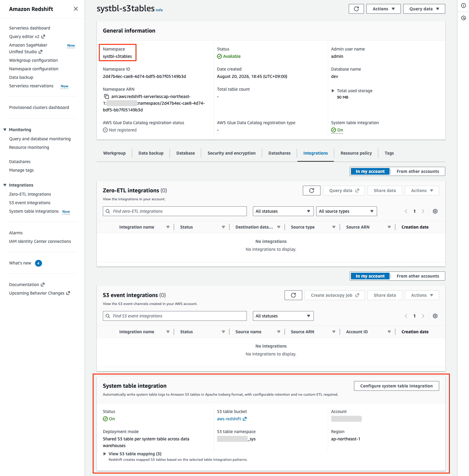This screenshot has height=476, width=469.
Task: Switch to the Resource policy tab
Action: tap(356, 153)
